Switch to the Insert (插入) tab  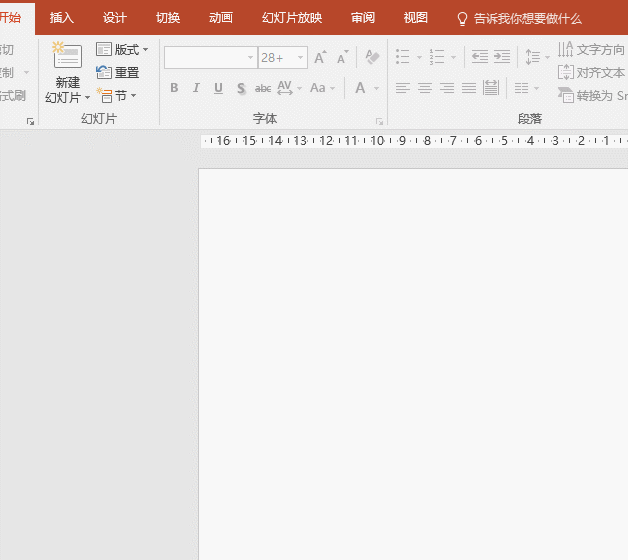(x=62, y=18)
